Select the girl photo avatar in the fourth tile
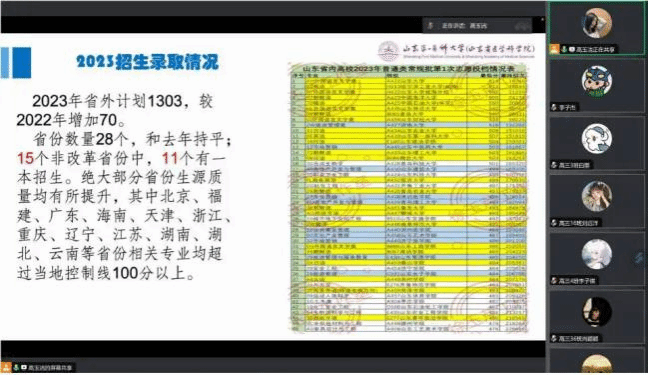This screenshot has height=375, width=648. [x=597, y=196]
